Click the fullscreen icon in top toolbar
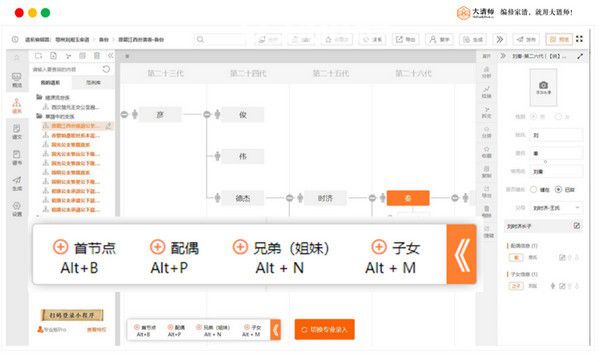The width and height of the screenshot is (600, 362). coord(579,39)
